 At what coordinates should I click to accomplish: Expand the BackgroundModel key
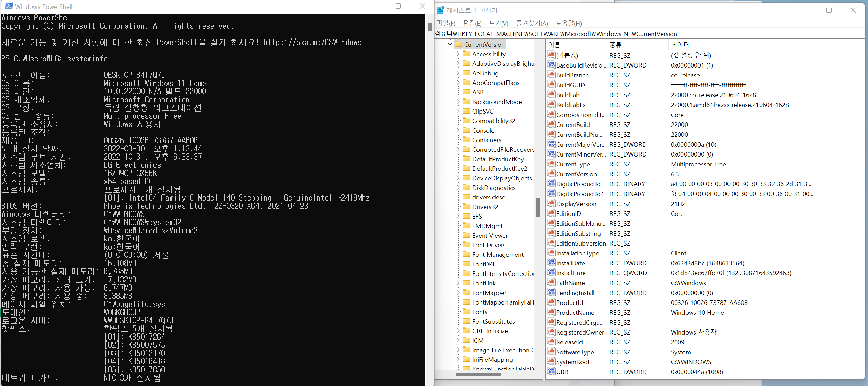(458, 102)
